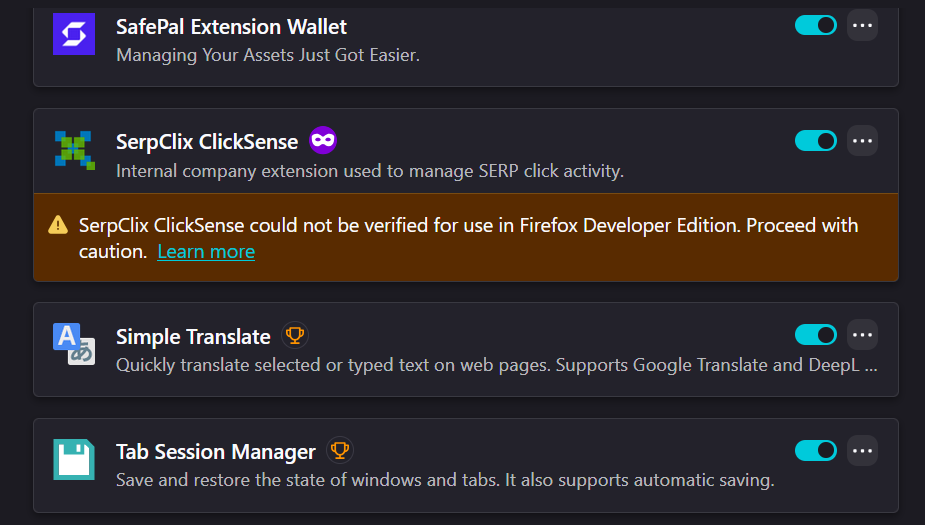
Task: Click the Tab Session Manager floppy icon
Action: click(74, 460)
